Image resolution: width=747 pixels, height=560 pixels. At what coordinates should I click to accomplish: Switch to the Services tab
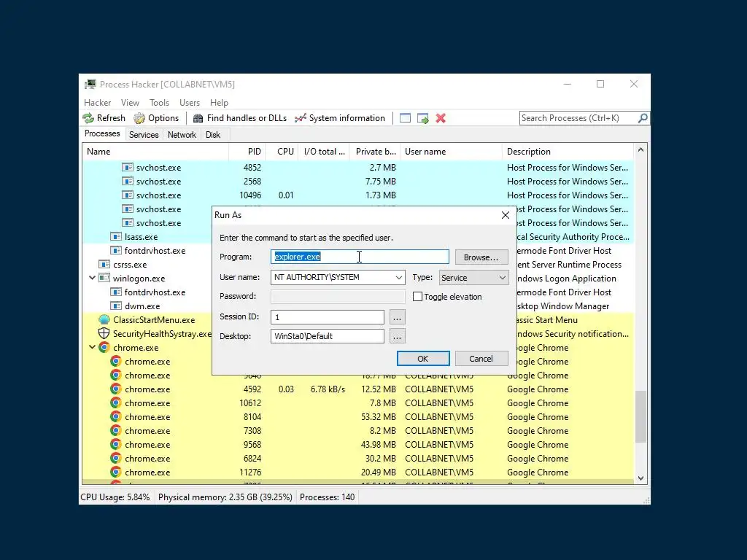144,135
